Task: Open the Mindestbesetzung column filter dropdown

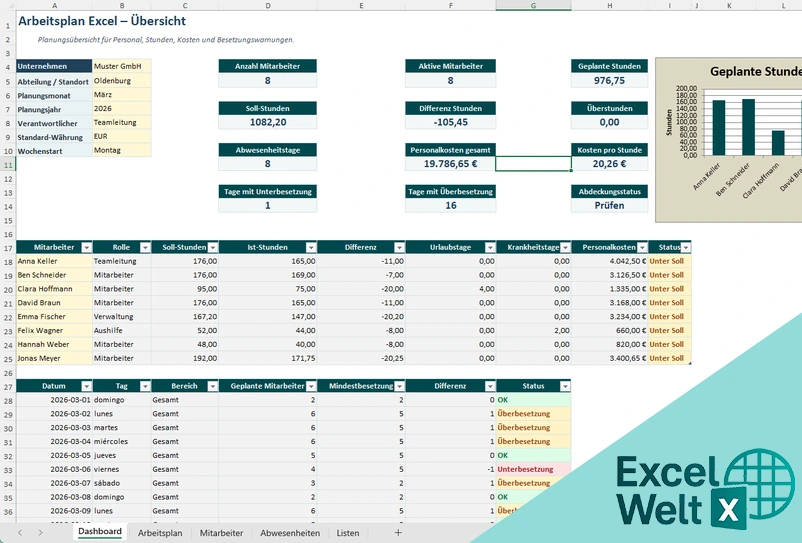Action: tap(399, 386)
